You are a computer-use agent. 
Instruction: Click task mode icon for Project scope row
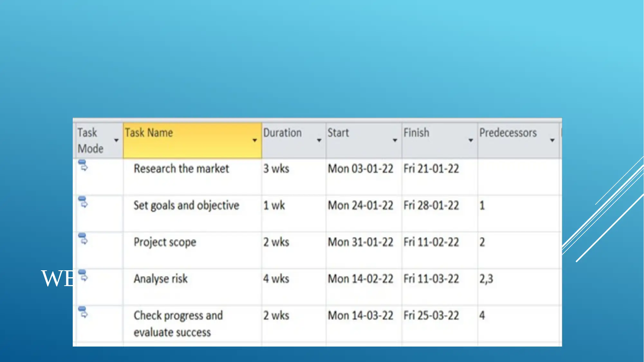tap(83, 239)
